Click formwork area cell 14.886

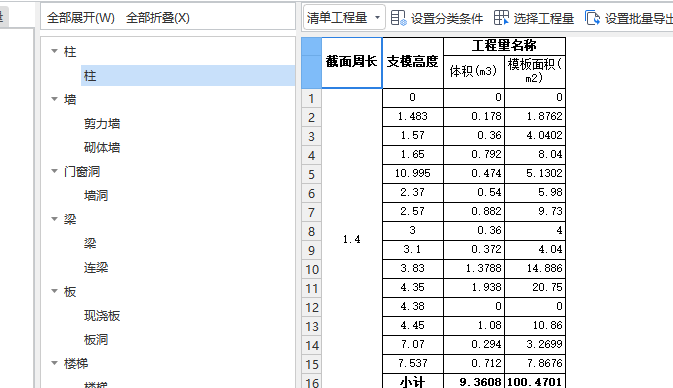click(535, 269)
